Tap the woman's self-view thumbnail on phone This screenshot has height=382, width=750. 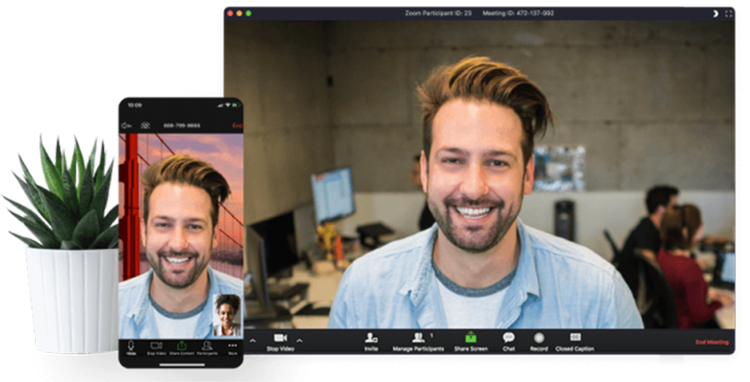tap(227, 315)
